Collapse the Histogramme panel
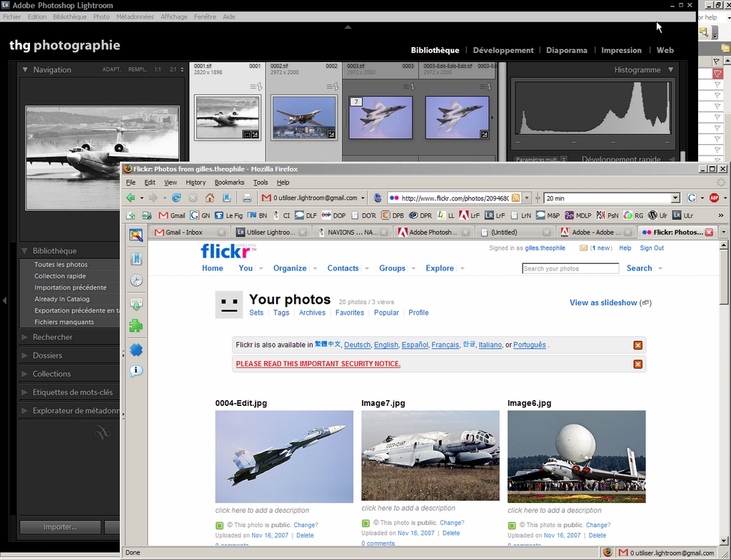Viewport: 731px width, 560px height. coord(670,69)
